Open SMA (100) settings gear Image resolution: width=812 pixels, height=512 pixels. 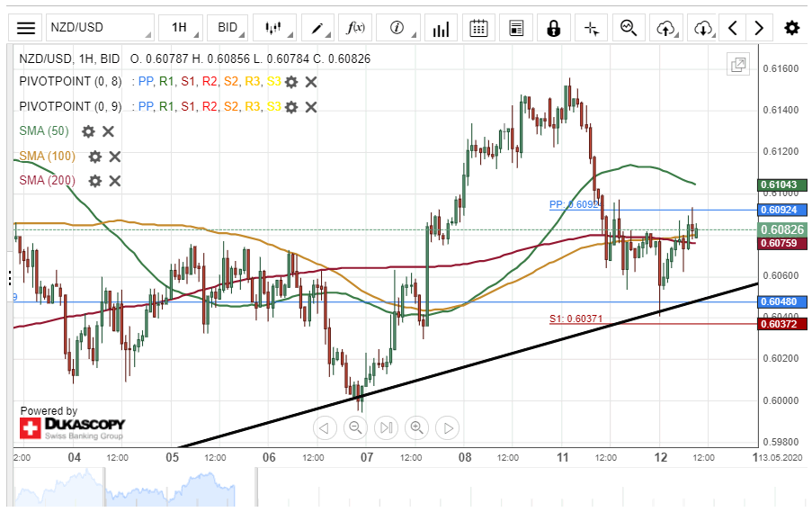point(94,157)
